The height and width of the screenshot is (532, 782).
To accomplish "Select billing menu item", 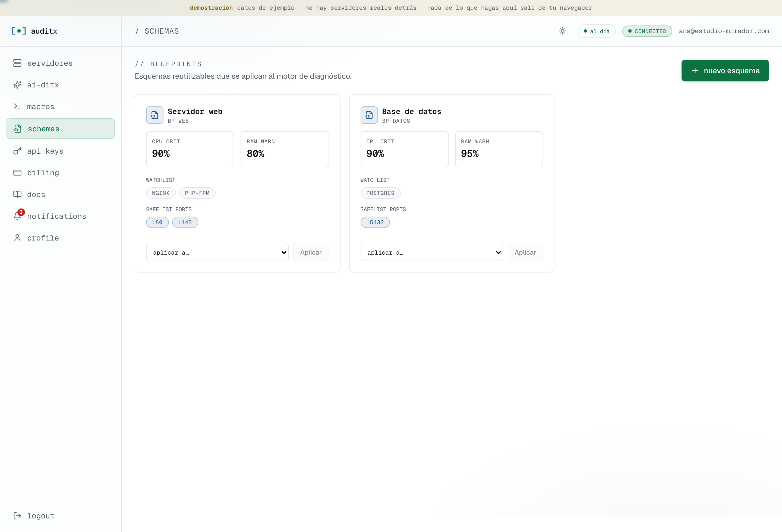I will pyautogui.click(x=61, y=173).
